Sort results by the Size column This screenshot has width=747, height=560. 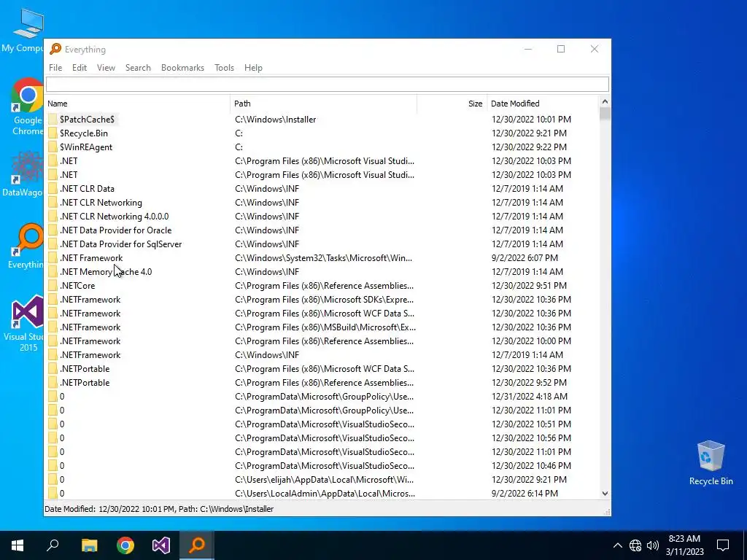pos(452,104)
